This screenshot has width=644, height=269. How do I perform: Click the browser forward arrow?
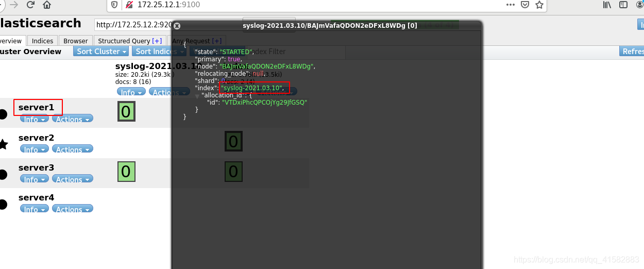(x=14, y=5)
